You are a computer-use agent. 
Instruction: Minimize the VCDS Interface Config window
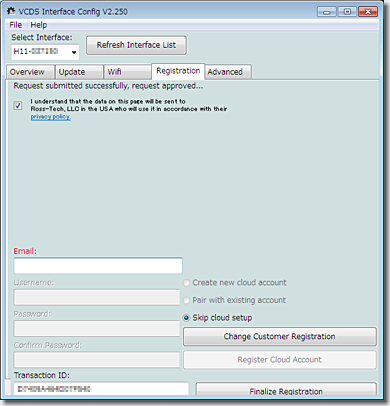tap(327, 12)
